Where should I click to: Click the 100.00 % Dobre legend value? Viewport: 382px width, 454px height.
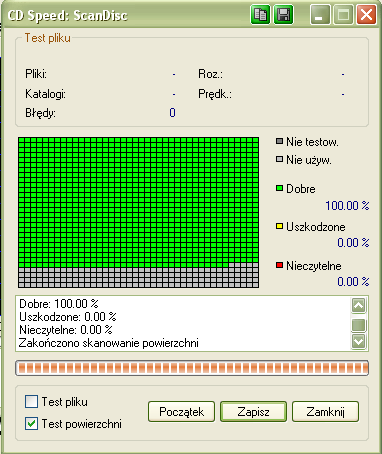tap(347, 206)
